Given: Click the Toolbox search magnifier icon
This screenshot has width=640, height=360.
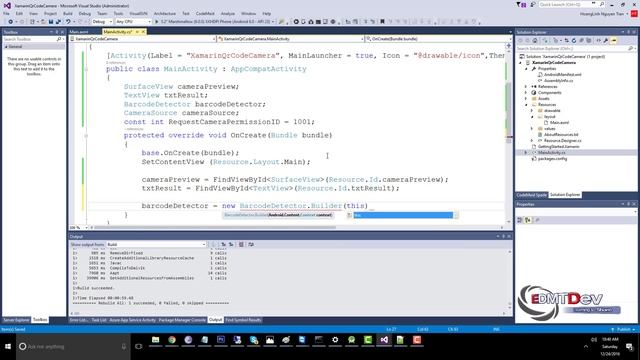Looking at the screenshot, I should coord(59,39).
